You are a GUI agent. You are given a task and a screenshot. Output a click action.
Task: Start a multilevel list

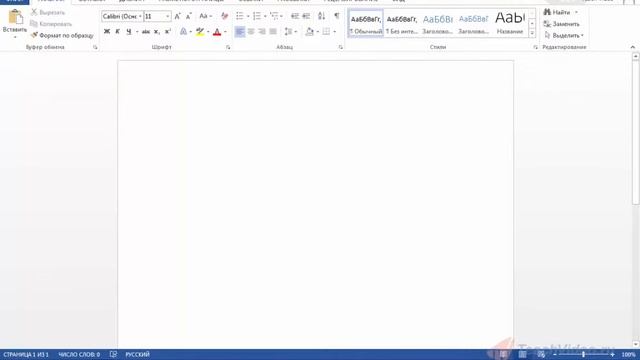click(274, 16)
